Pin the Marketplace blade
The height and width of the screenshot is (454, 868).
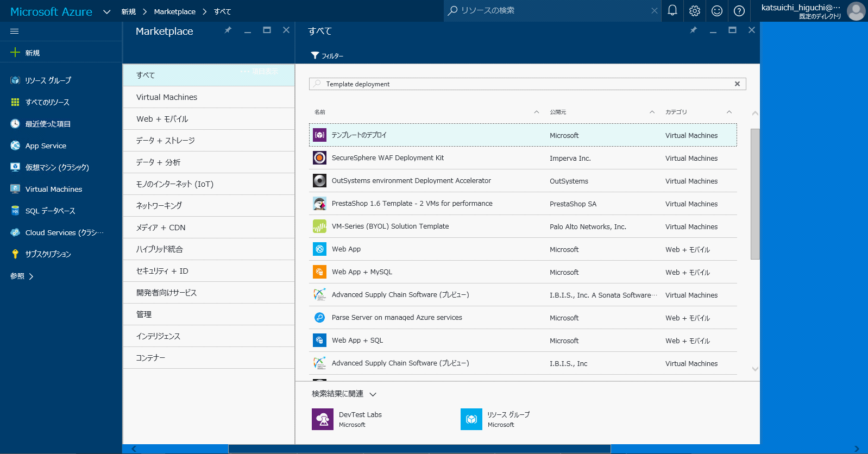228,30
